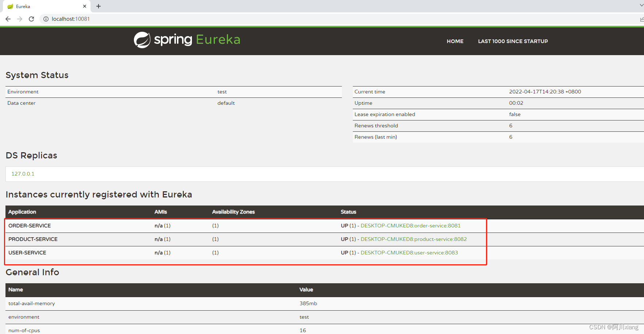Click the 127.0.0.1 replica link
Viewport: 644px width, 334px height.
pos(23,174)
